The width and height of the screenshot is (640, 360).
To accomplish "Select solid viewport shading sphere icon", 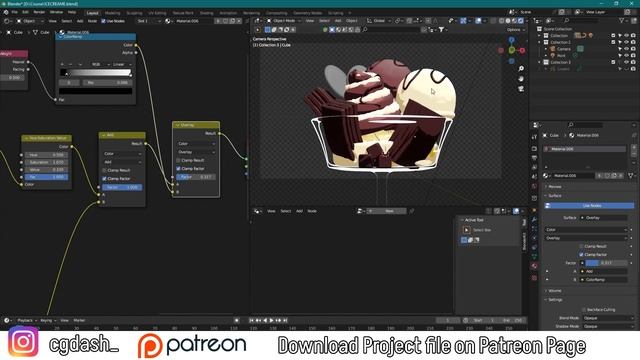I will 508,21.
